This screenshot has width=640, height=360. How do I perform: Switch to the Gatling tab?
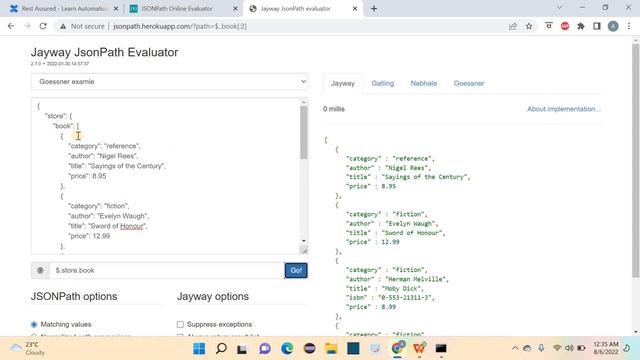click(382, 83)
